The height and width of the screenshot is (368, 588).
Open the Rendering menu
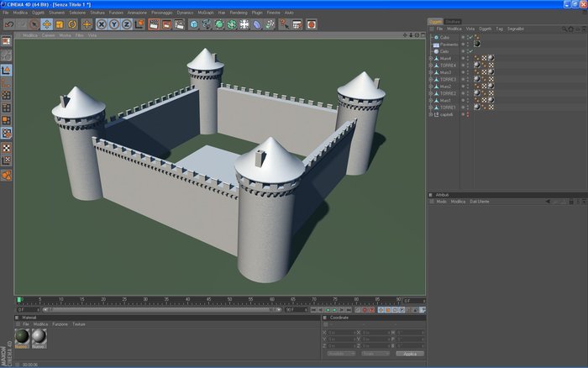pyautogui.click(x=239, y=13)
